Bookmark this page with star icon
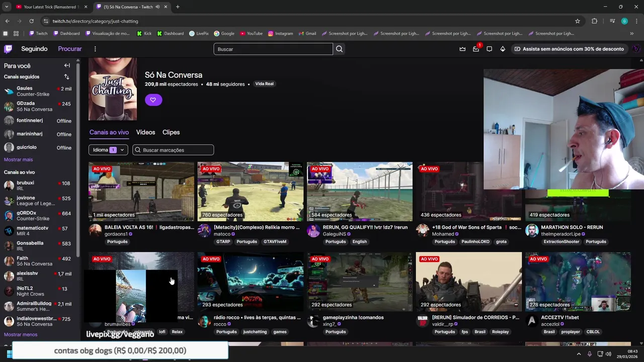 click(578, 21)
